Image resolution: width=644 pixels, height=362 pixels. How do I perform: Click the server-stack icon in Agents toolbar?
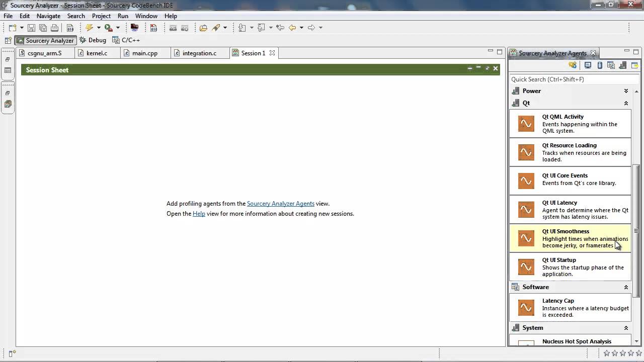pyautogui.click(x=623, y=65)
